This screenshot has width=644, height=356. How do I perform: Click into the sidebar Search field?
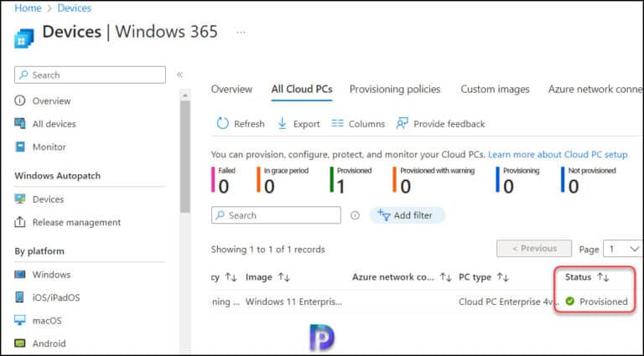click(90, 75)
